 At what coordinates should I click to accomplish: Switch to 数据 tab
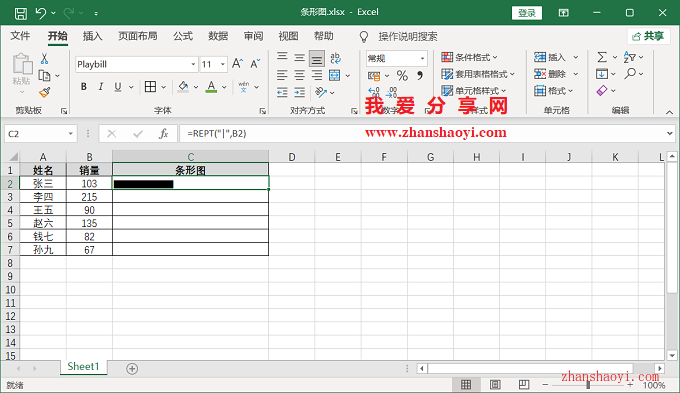pos(218,36)
